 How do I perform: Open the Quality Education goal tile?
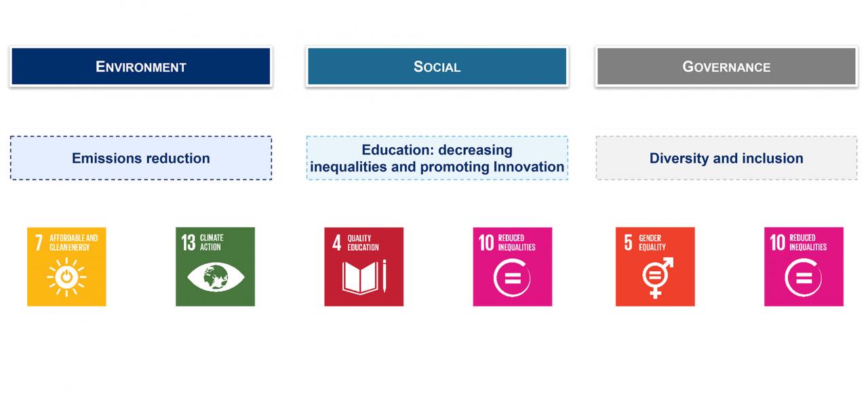[x=363, y=266]
